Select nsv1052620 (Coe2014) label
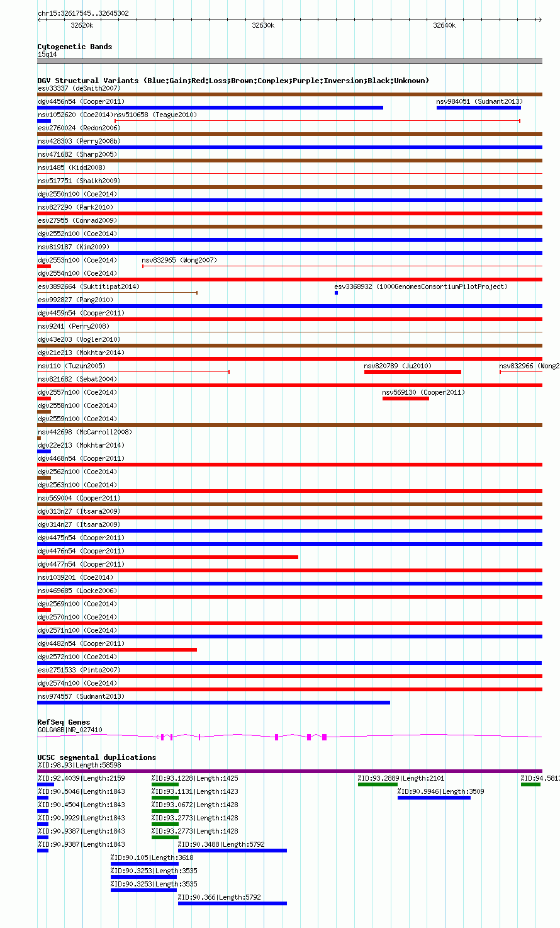The image size is (560, 928). [76, 115]
